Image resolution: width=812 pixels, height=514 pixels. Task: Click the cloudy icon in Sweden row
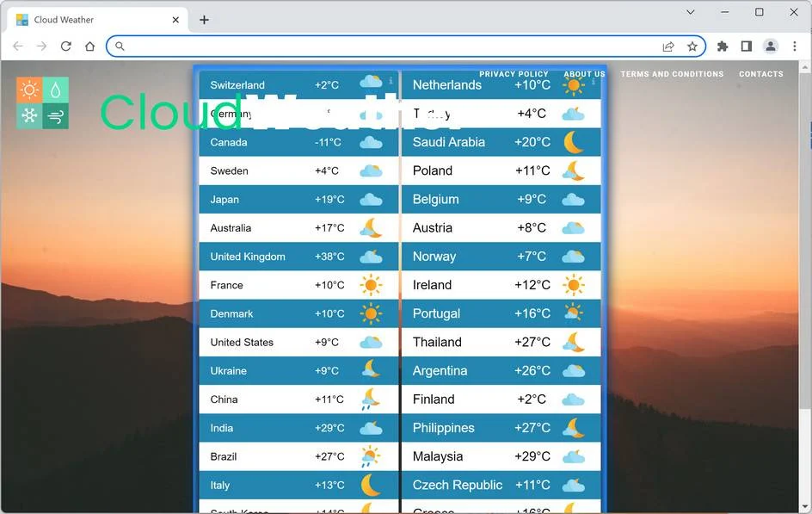(x=371, y=171)
